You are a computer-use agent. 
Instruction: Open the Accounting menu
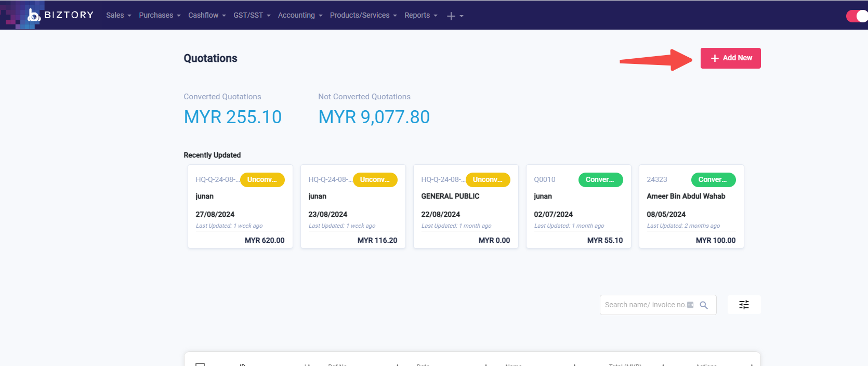pos(300,15)
